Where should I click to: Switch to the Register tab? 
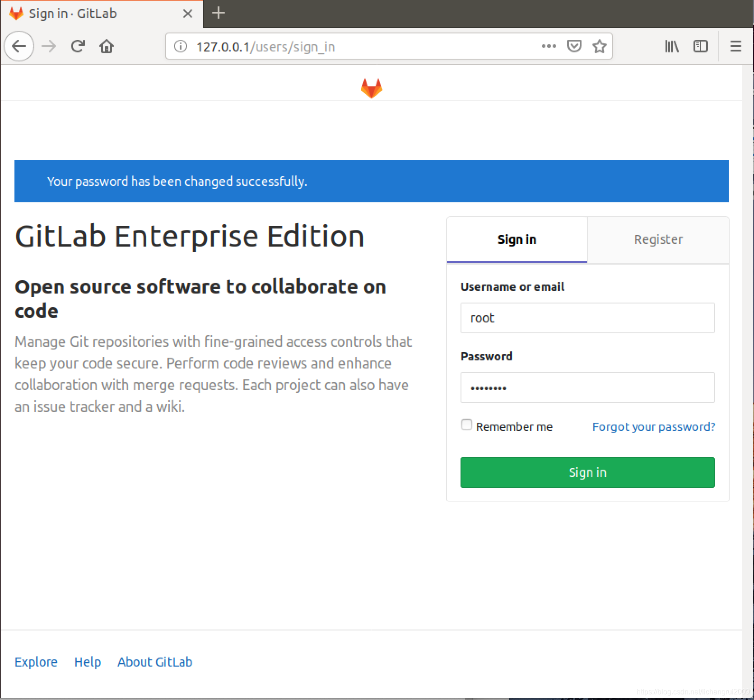[x=658, y=239]
